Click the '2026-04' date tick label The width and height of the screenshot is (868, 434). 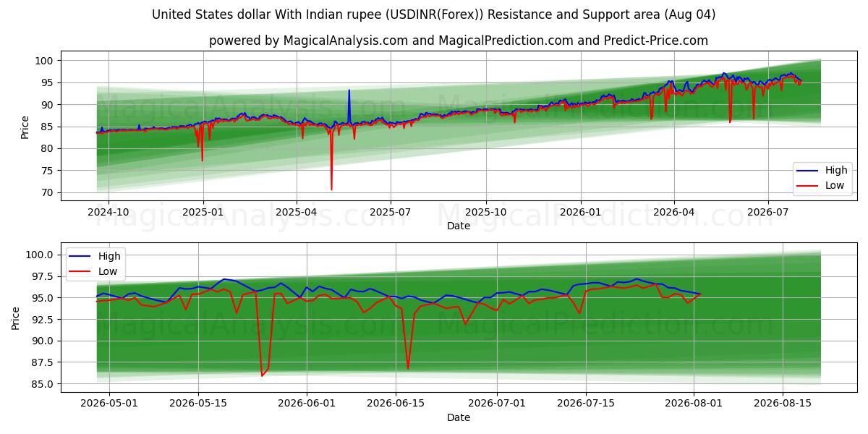pos(673,212)
